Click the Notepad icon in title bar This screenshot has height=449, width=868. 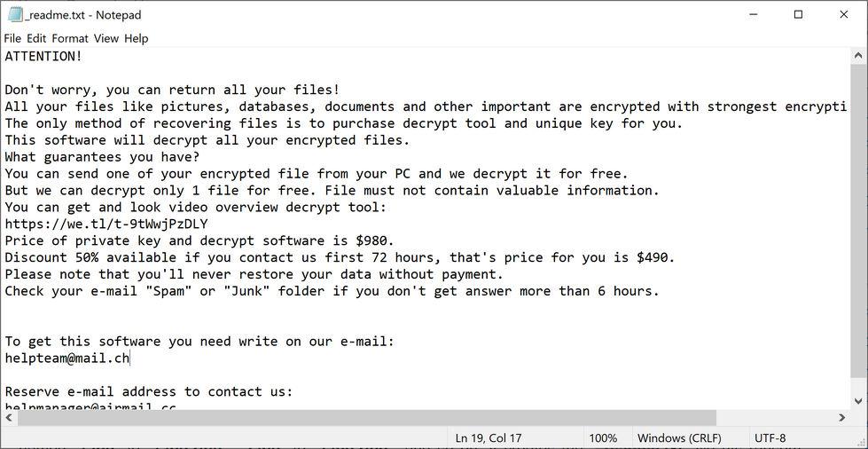point(14,14)
